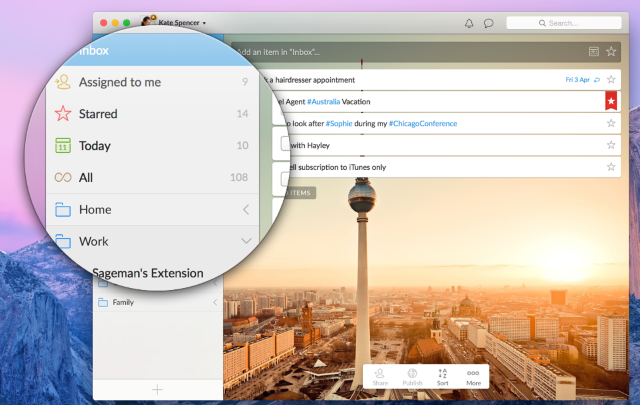640x405 pixels.
Task: Select the subscription to iTunes only task text
Action: click(338, 167)
